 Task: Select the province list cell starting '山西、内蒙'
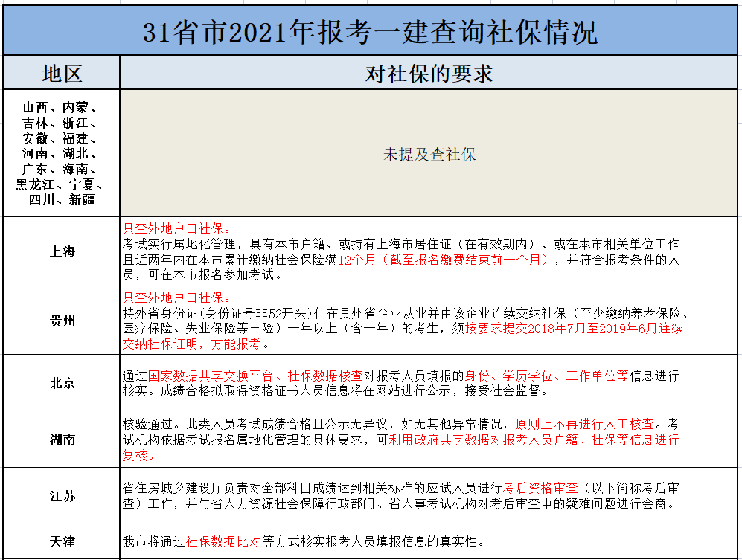pos(62,153)
